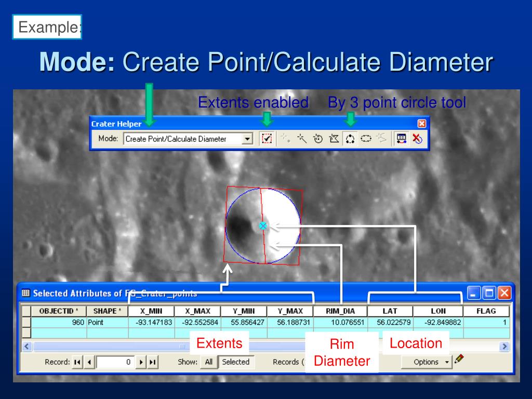Show only Selected records
This screenshot has height=399, width=532.
(236, 362)
